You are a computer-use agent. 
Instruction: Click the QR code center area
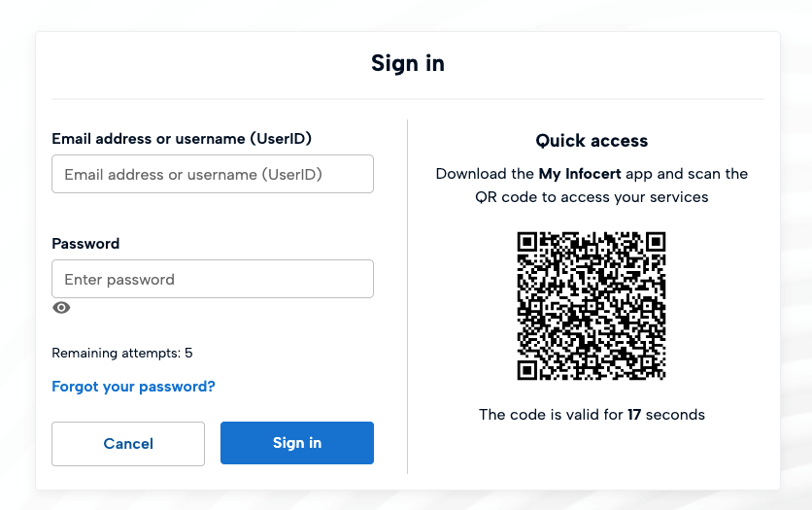point(592,305)
